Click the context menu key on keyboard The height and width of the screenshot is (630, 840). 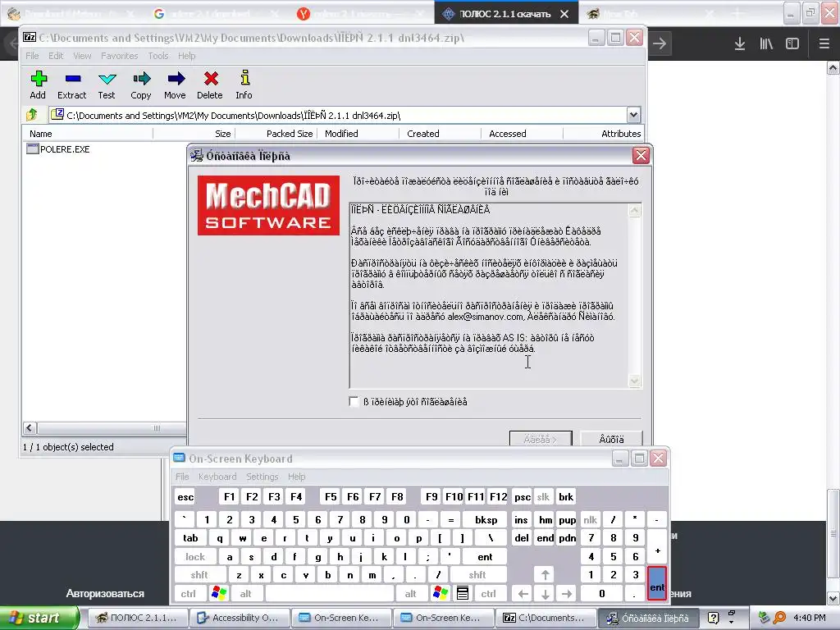(x=463, y=593)
